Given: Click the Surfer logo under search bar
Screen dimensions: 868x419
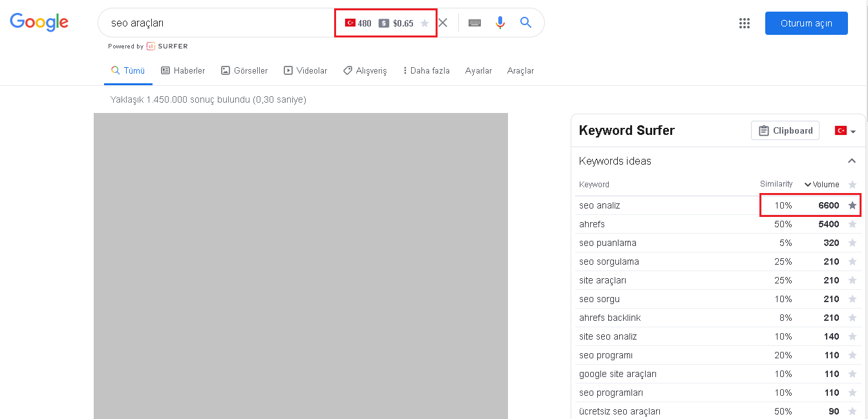Looking at the screenshot, I should [x=167, y=46].
